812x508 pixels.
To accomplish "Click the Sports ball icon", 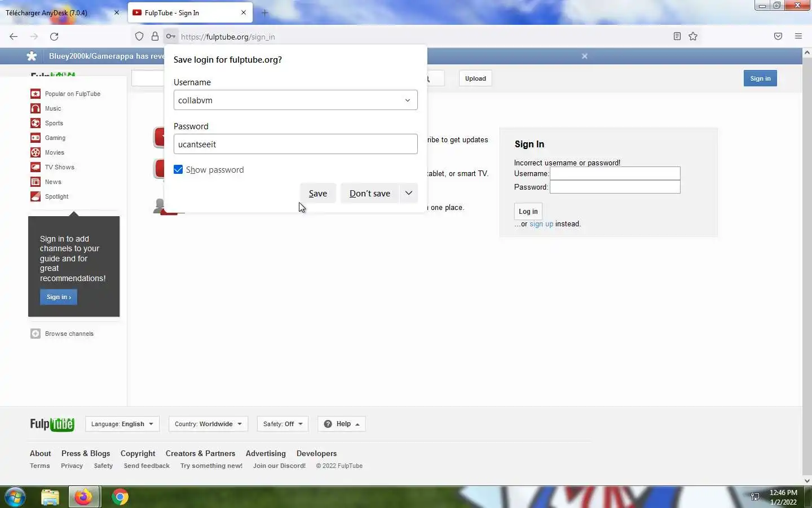I will [36, 123].
